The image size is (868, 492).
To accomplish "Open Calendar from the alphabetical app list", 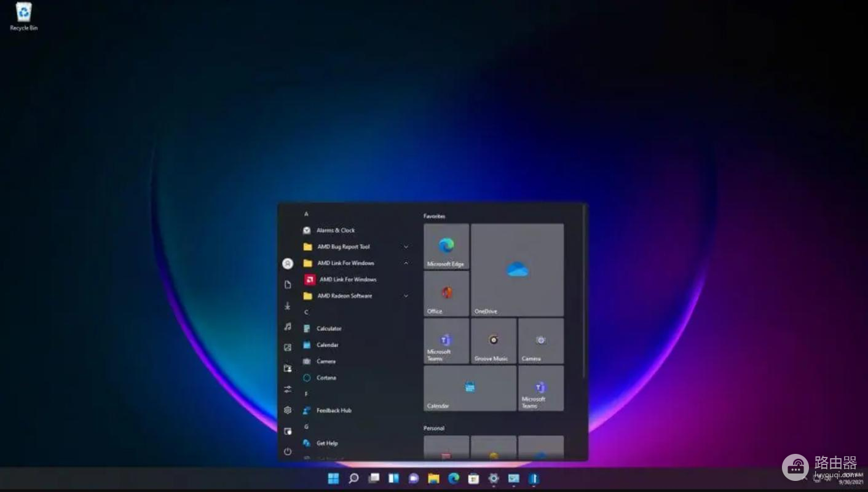I will coord(356,345).
